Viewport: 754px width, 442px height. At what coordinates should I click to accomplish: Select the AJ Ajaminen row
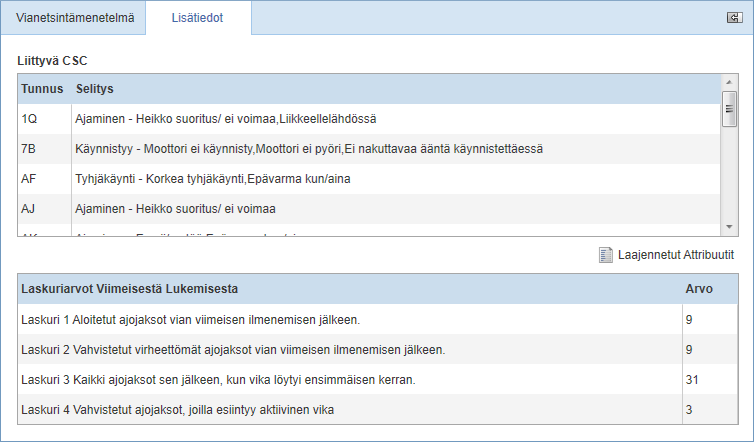pos(369,209)
